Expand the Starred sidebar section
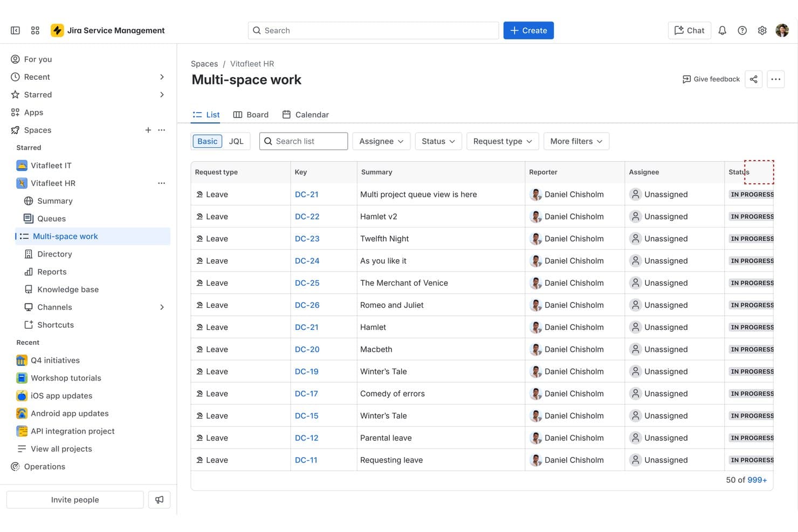Screen dimensions: 798x532 162,95
